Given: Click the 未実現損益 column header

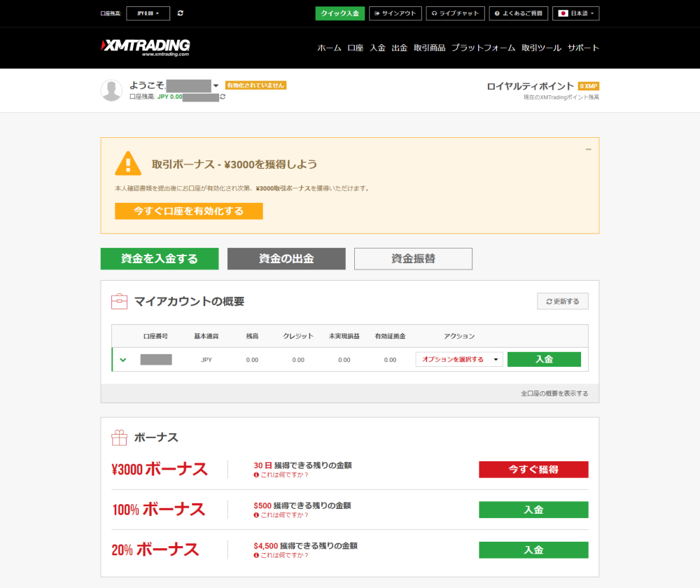Looking at the screenshot, I should (344, 336).
